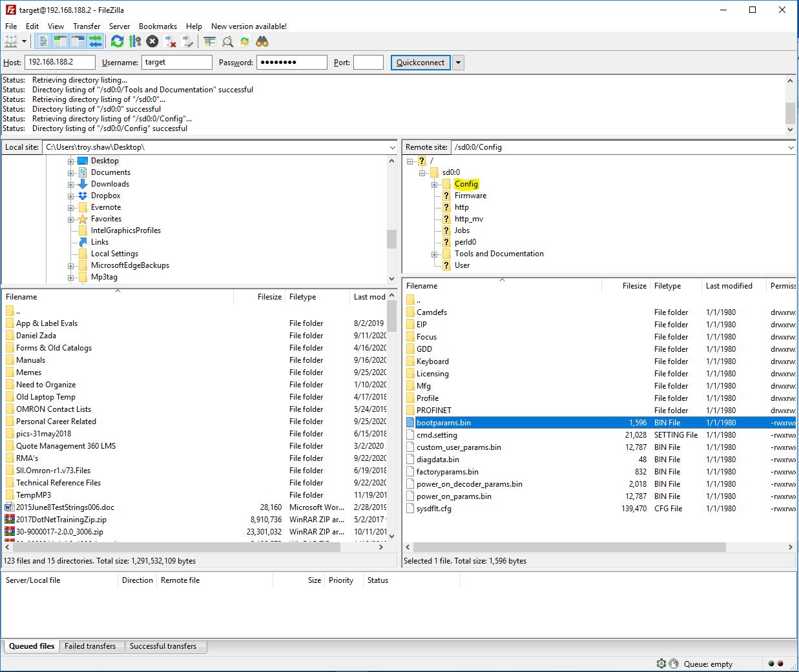Screen dimensions: 799x672
Task: Click the question-mark icon beside Firmware
Action: [x=446, y=196]
